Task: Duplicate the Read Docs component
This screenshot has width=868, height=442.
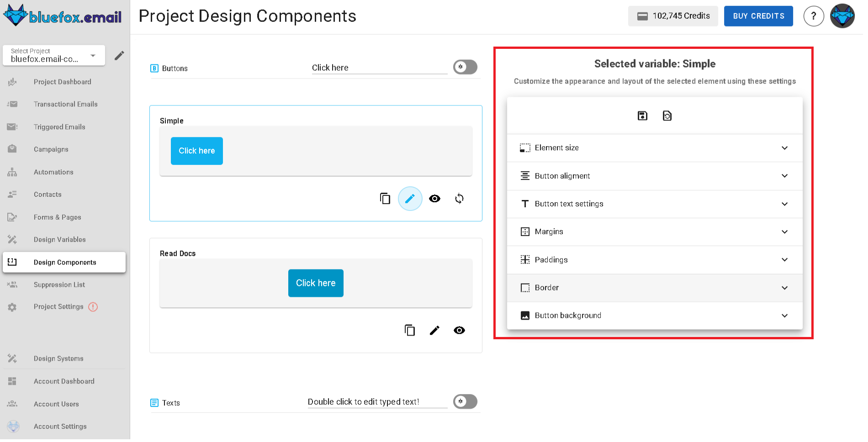Action: 410,331
